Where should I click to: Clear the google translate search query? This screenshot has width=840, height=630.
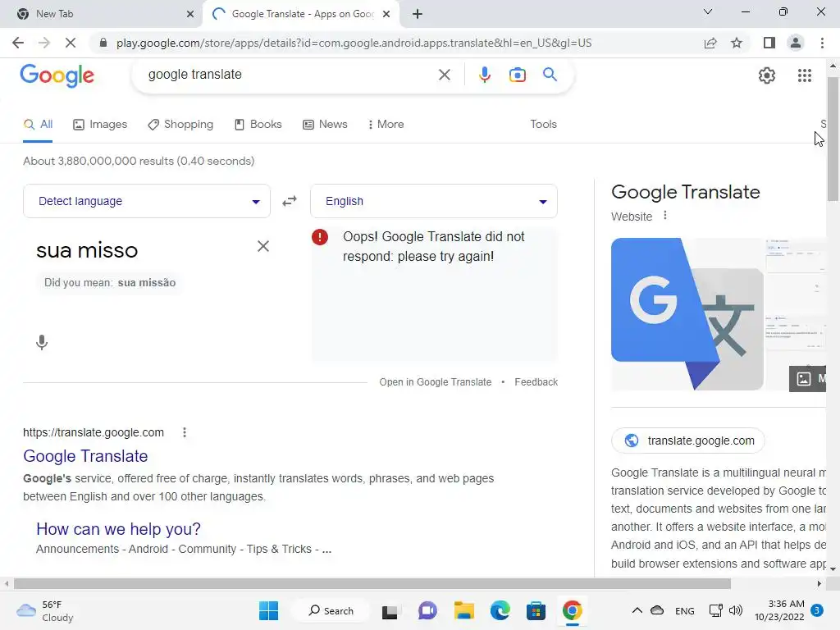[444, 75]
